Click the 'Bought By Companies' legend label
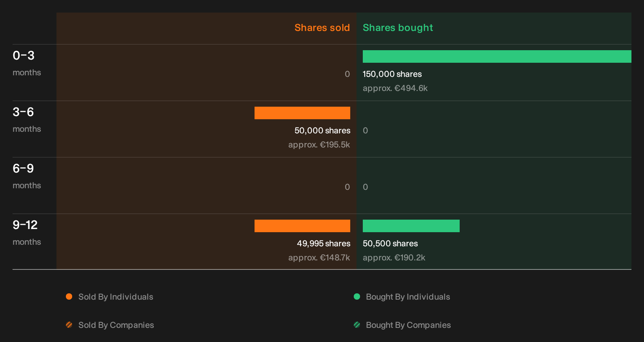This screenshot has height=342, width=644. 408,325
